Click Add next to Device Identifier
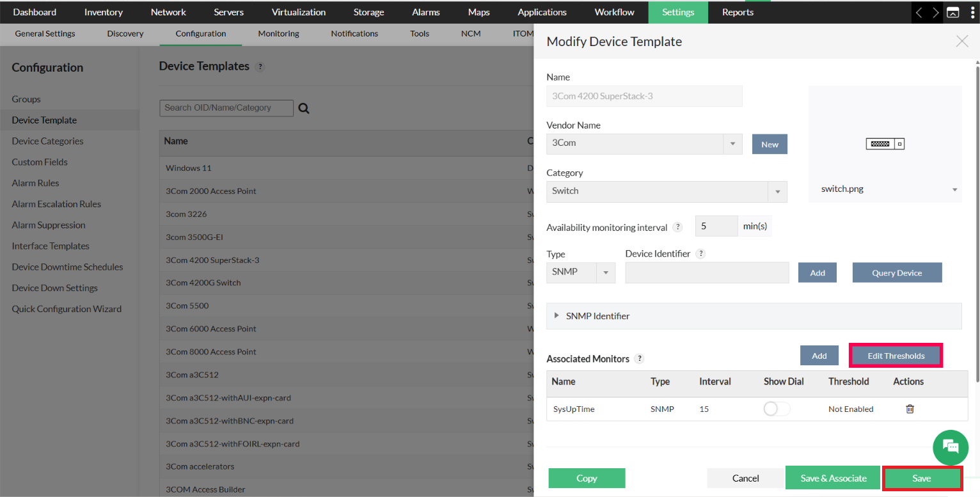Screen dimensions: 980x497 pyautogui.click(x=818, y=273)
